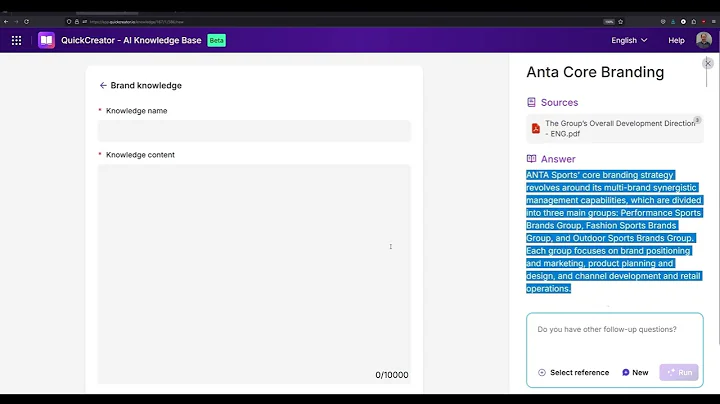
Task: Click the browser back arrow
Action: coord(6,22)
